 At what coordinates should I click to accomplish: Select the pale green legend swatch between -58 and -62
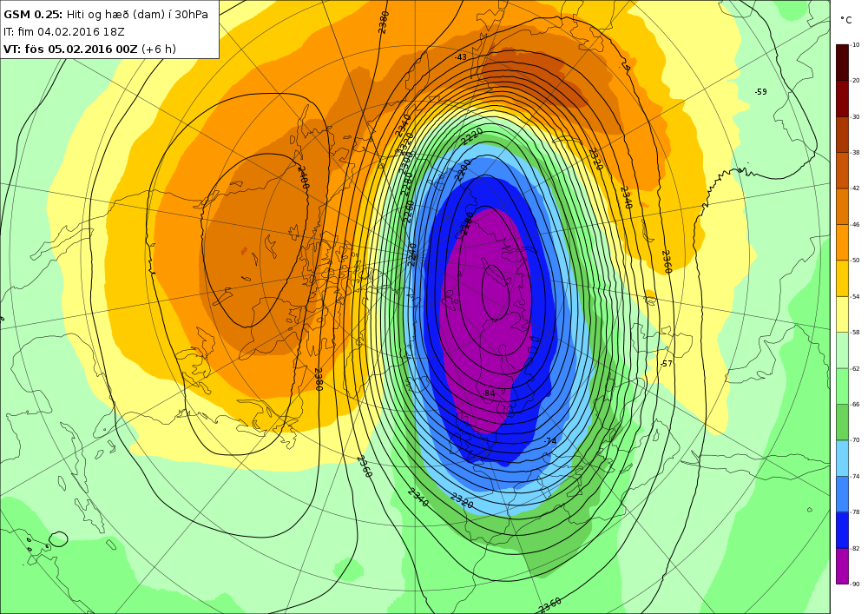[842, 350]
